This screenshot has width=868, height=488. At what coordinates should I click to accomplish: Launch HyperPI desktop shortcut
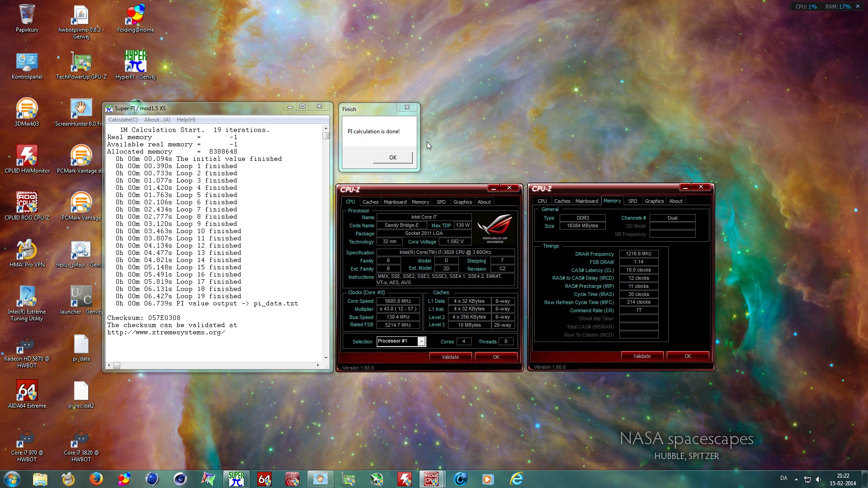pos(136,66)
